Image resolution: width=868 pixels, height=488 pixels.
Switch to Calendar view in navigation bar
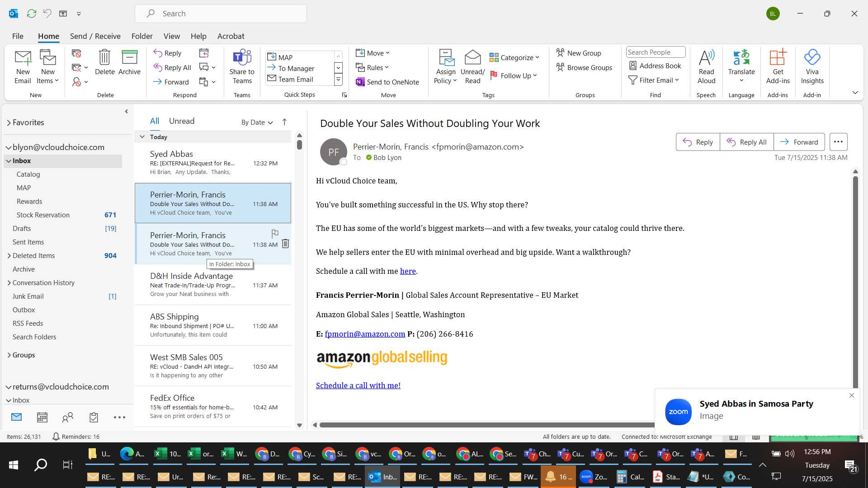(42, 417)
